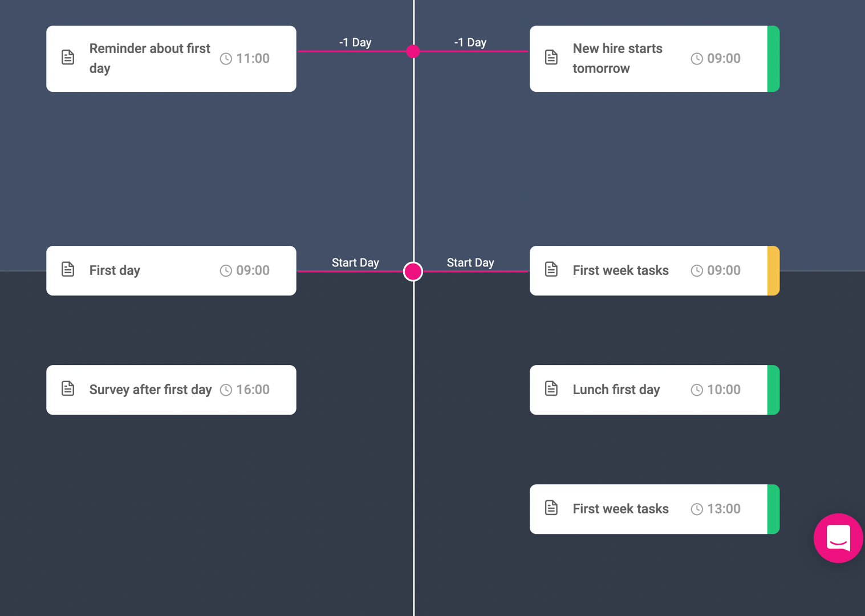Open the pink chat support bubble
This screenshot has height=616, width=865.
(838, 538)
